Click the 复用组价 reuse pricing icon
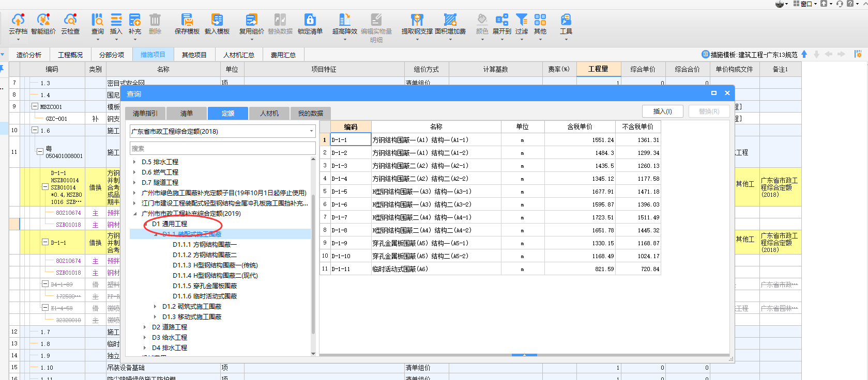The height and width of the screenshot is (380, 868). pos(252,24)
